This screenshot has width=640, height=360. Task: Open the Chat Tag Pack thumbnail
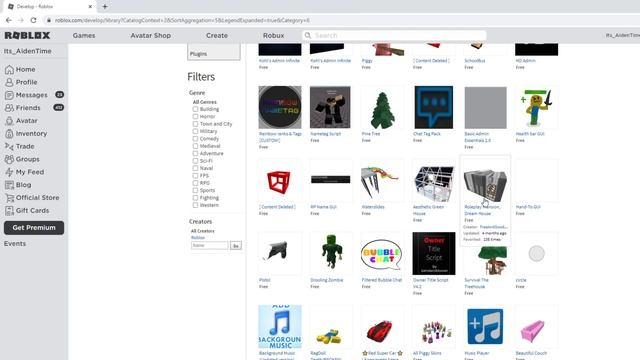pyautogui.click(x=433, y=107)
